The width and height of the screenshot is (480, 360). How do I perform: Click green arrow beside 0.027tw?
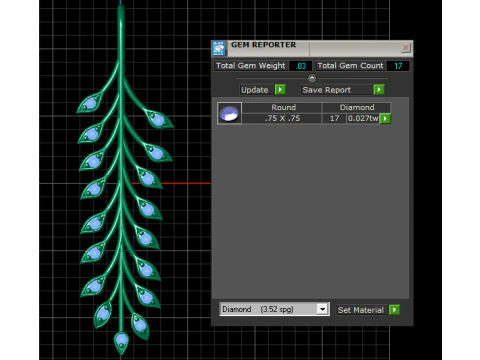pyautogui.click(x=385, y=118)
